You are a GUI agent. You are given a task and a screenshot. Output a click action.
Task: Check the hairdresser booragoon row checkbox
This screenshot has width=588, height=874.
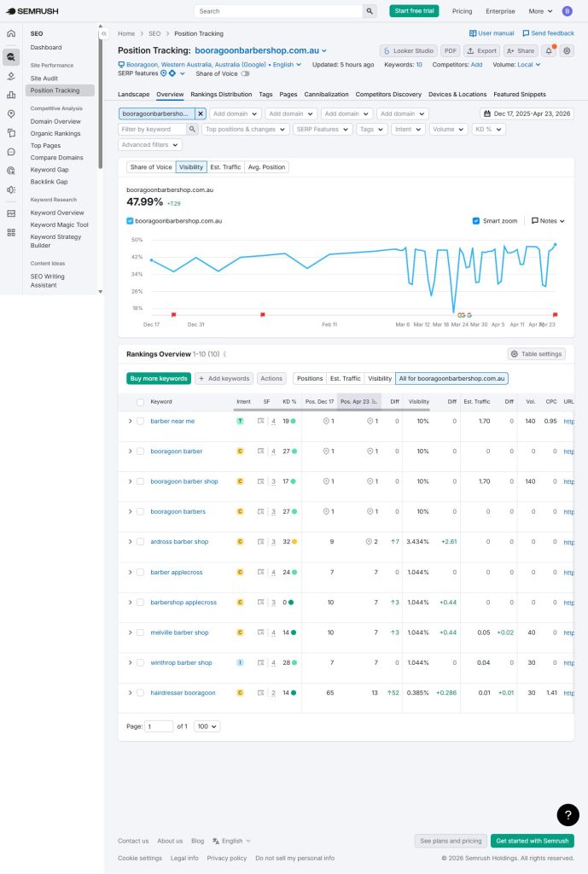tap(141, 693)
